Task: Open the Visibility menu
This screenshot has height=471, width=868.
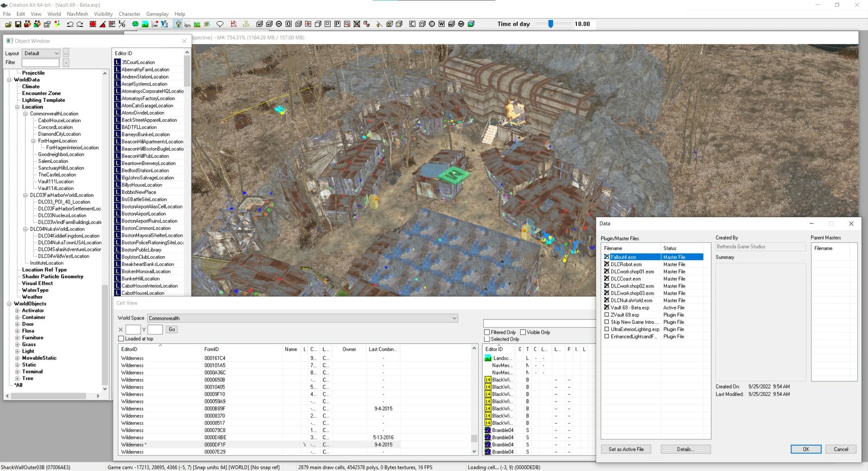Action: pos(103,14)
